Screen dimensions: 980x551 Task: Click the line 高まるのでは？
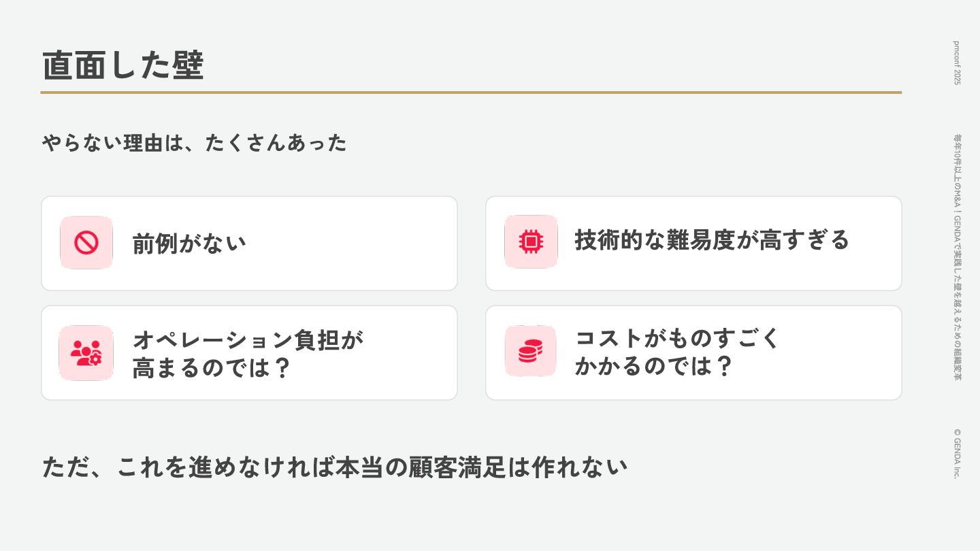click(x=212, y=368)
